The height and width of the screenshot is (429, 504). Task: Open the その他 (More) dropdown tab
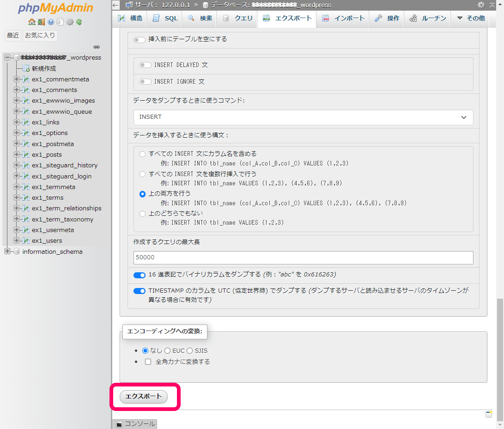click(470, 18)
